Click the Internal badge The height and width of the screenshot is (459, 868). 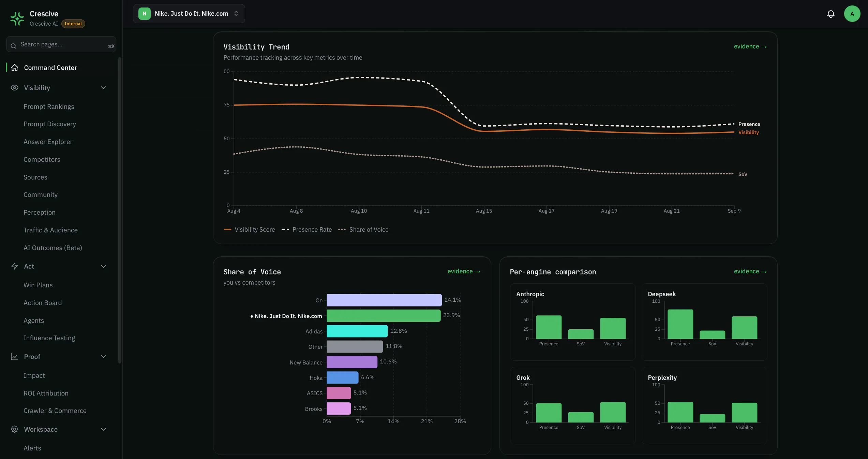[x=73, y=24]
